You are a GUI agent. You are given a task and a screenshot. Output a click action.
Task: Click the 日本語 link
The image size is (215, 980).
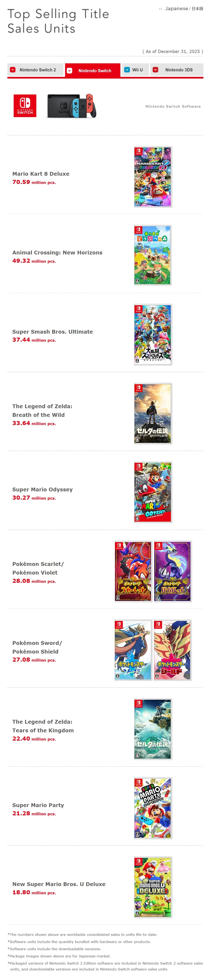197,9
